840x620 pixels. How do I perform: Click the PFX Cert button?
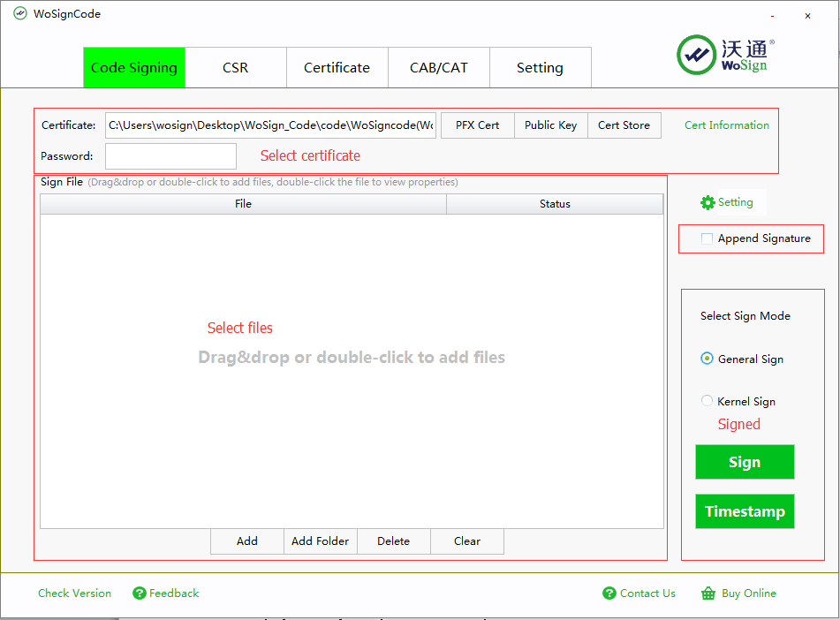[477, 125]
